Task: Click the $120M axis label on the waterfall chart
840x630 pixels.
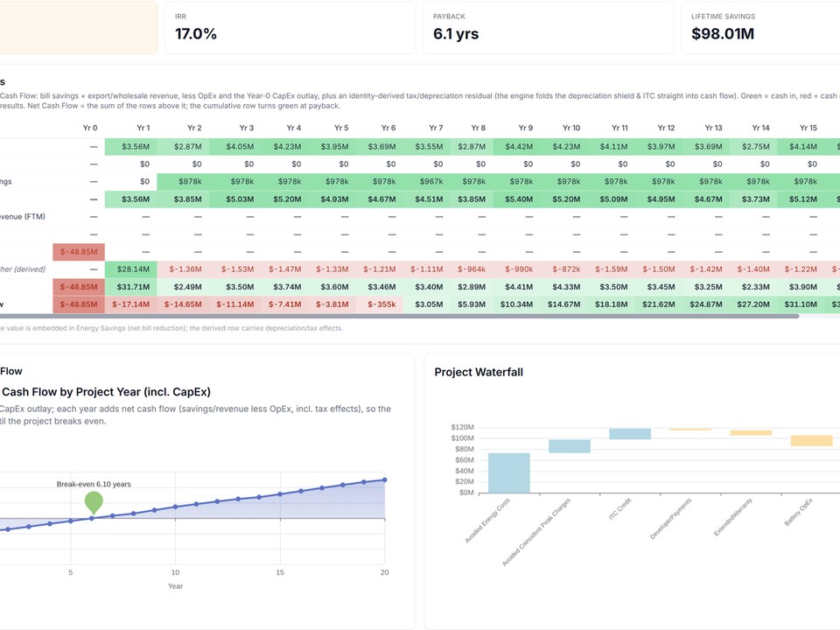Action: pyautogui.click(x=462, y=427)
